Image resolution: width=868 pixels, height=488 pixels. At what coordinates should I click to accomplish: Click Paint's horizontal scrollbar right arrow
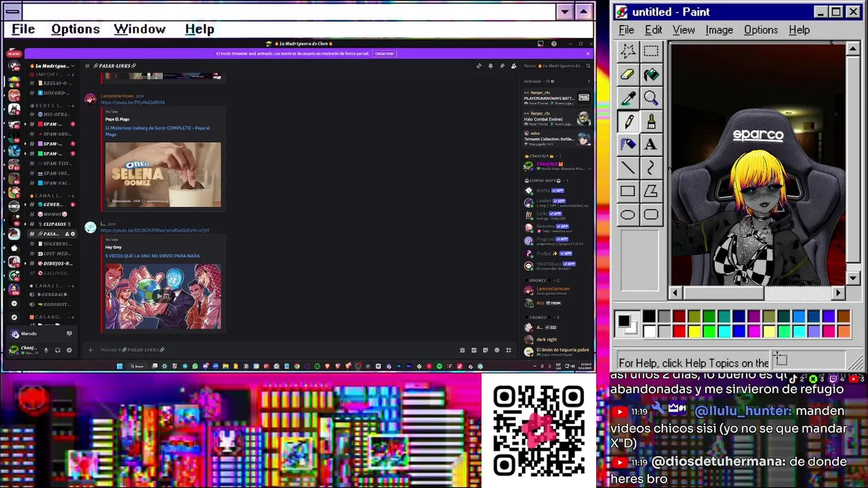tap(839, 293)
